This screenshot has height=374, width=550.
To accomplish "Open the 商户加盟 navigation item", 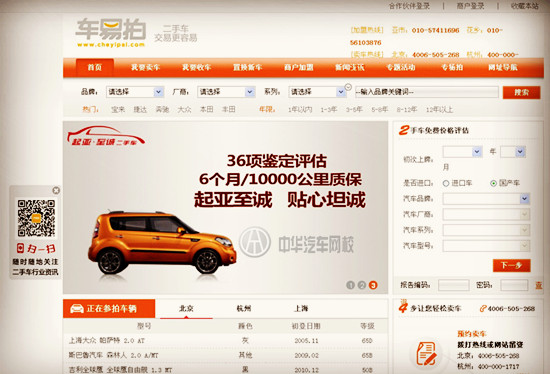I will point(299,67).
